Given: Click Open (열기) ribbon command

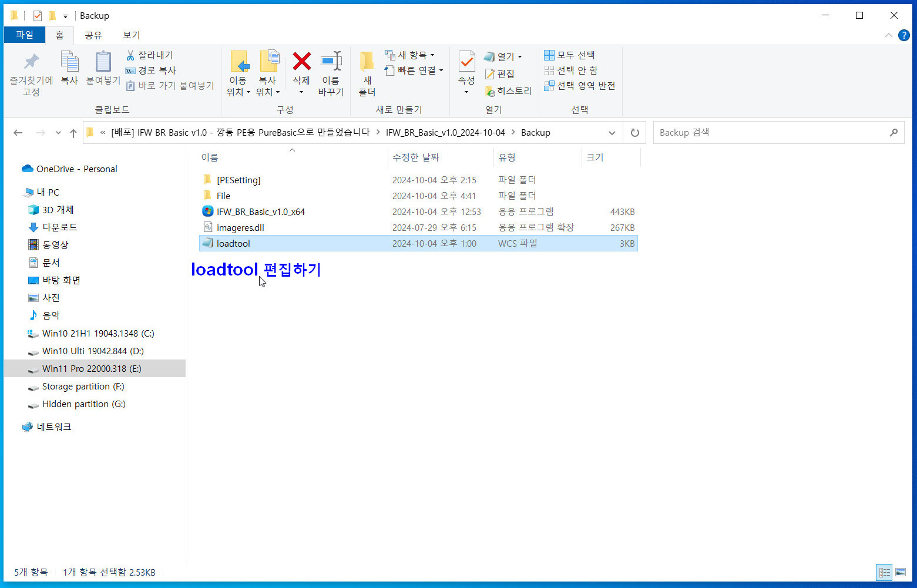Looking at the screenshot, I should point(499,57).
